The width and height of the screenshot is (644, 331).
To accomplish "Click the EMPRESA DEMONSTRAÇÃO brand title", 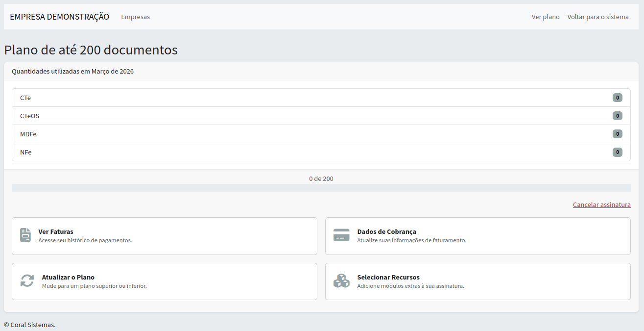I will (59, 17).
